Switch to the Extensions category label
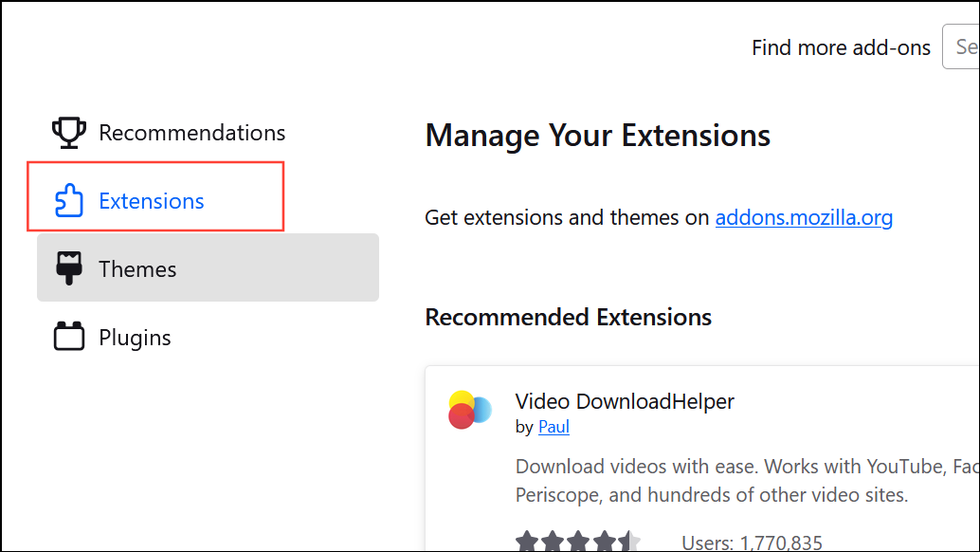Screen dimensions: 980x552 point(152,201)
